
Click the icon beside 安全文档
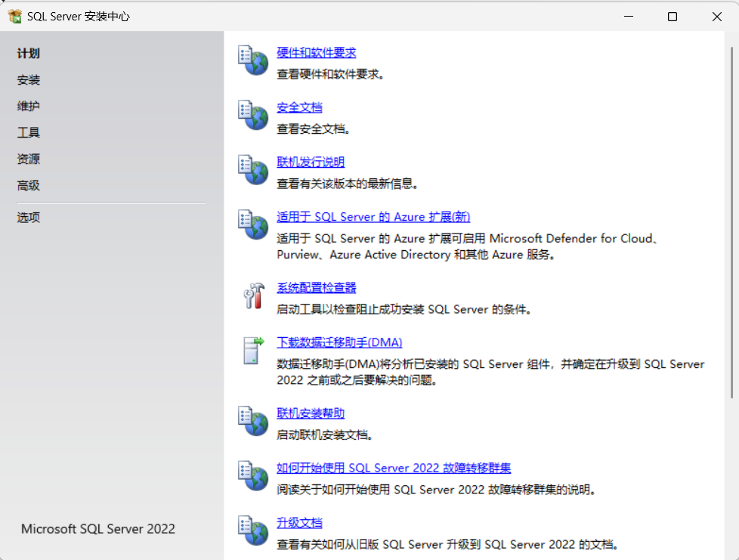253,115
